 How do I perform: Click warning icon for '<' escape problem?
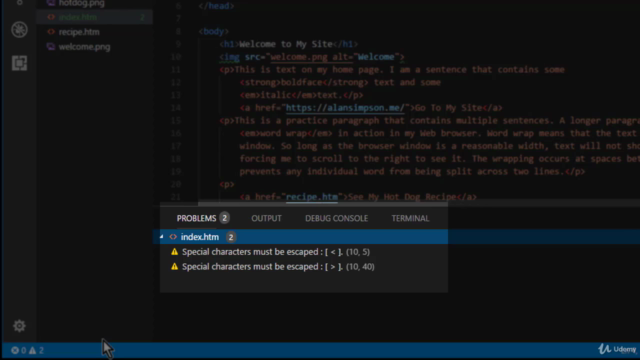(x=175, y=252)
